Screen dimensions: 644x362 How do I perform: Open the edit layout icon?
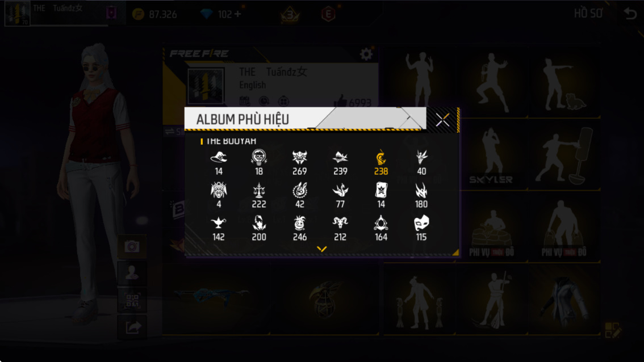(x=612, y=330)
